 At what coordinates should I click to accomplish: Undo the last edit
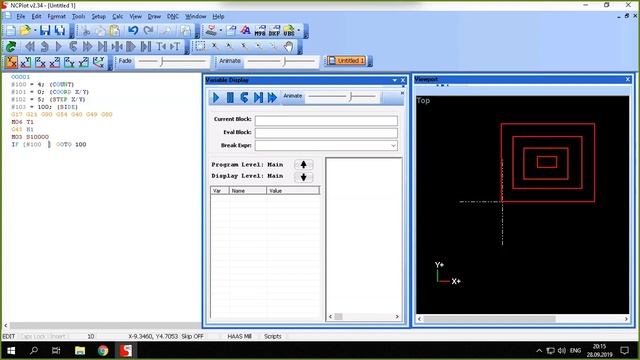point(133,31)
